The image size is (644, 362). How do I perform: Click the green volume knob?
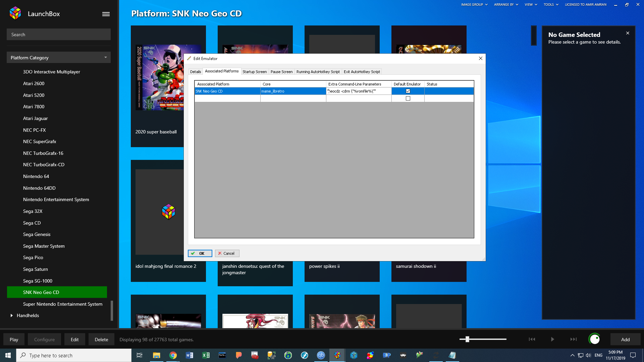pos(594,339)
